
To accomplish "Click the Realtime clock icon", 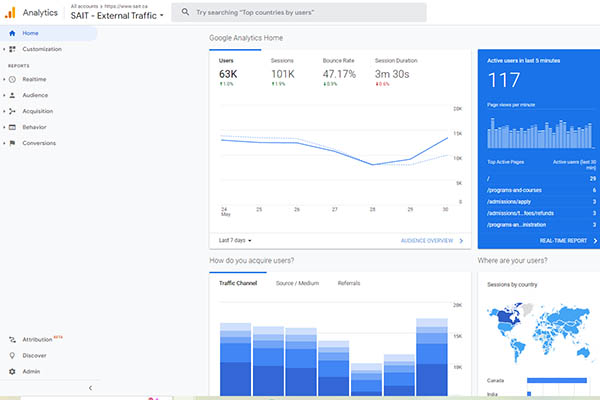I will pyautogui.click(x=12, y=79).
